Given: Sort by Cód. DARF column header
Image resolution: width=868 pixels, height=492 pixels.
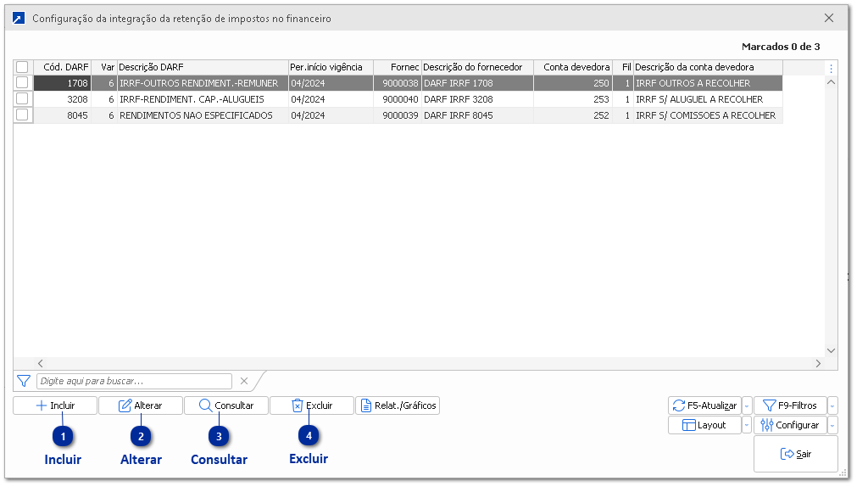Looking at the screenshot, I should (x=63, y=68).
